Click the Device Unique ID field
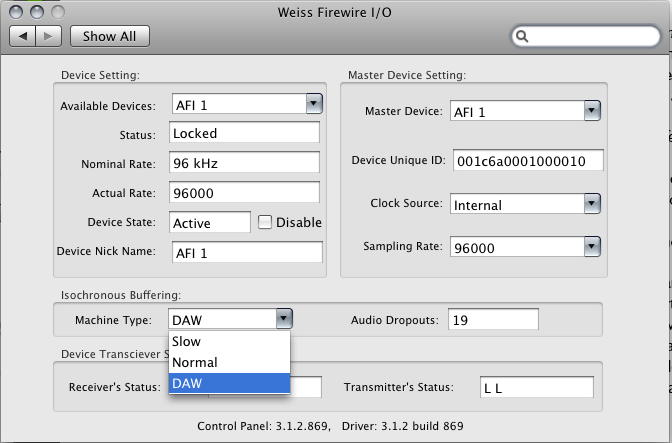 [526, 161]
